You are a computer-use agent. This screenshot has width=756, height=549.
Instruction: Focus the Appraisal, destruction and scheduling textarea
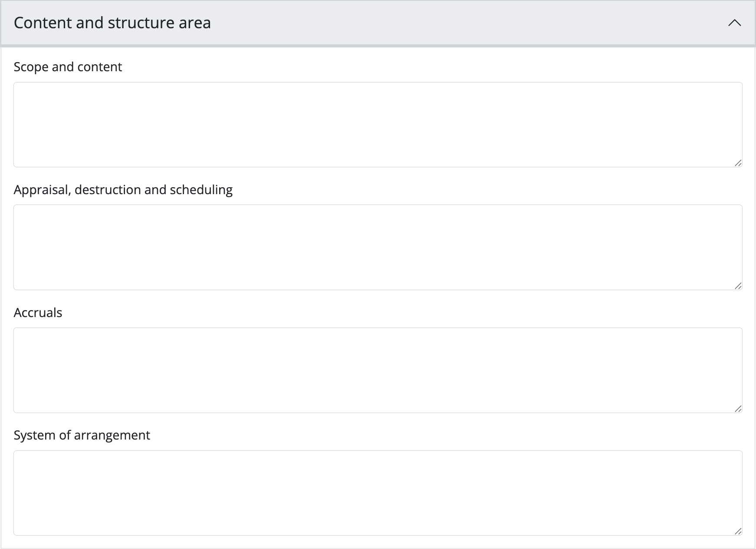pyautogui.click(x=378, y=247)
